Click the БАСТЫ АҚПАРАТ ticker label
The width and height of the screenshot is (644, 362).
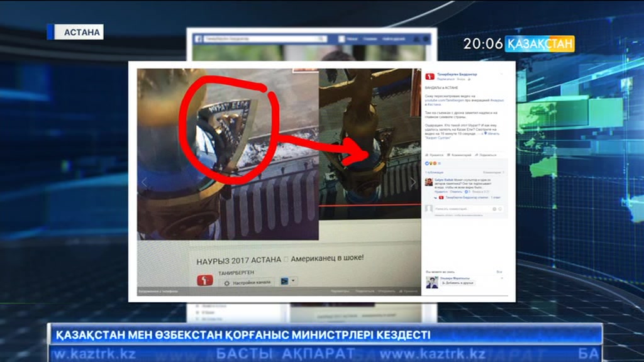285,353
